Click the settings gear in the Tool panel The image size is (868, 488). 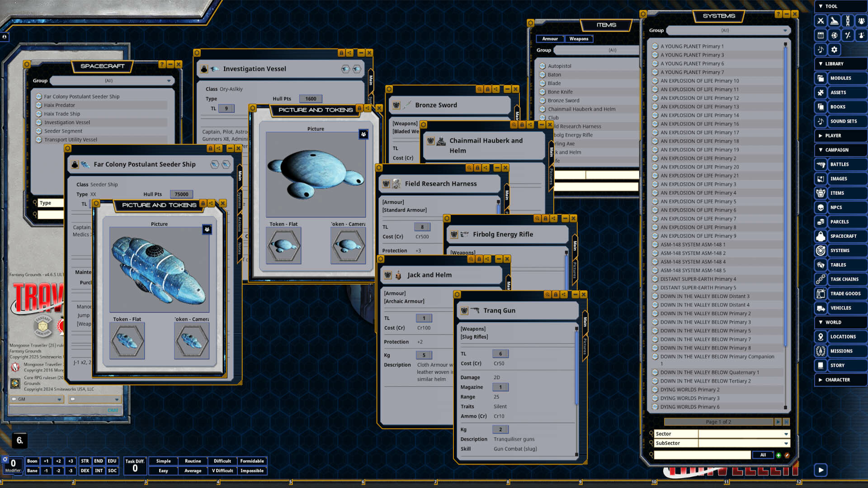pyautogui.click(x=834, y=50)
